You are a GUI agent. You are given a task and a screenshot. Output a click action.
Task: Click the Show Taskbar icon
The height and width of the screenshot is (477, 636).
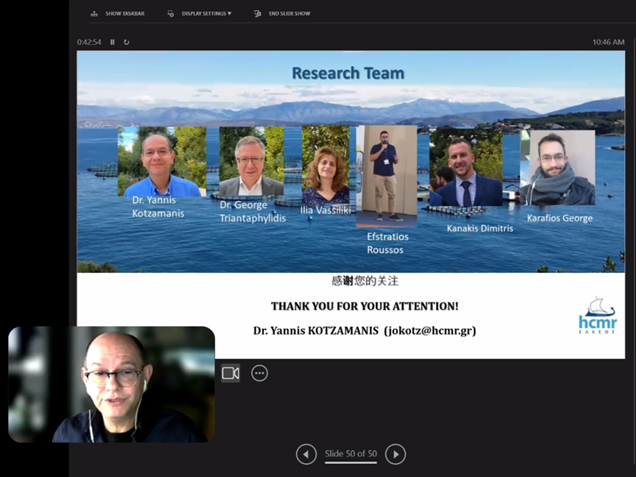pyautogui.click(x=94, y=13)
